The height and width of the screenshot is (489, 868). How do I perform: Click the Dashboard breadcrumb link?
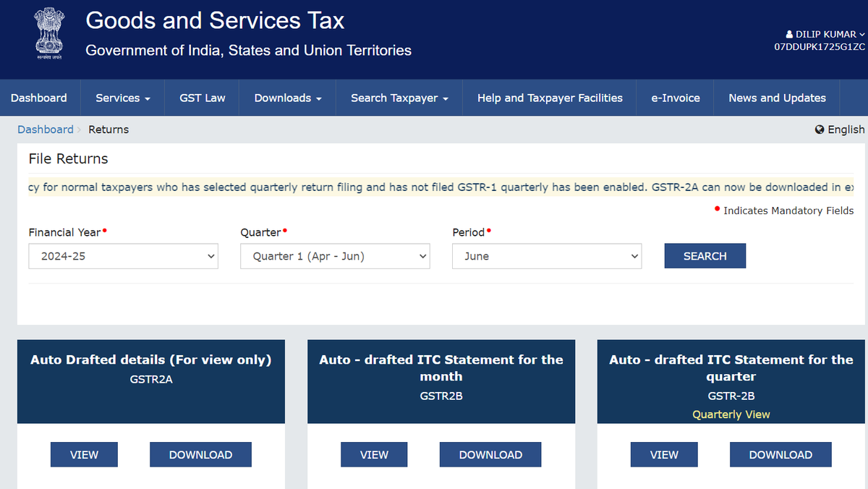46,129
